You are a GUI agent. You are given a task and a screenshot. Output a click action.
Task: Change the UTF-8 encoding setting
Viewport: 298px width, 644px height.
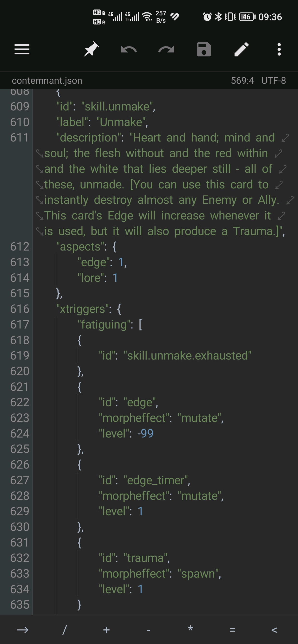273,80
